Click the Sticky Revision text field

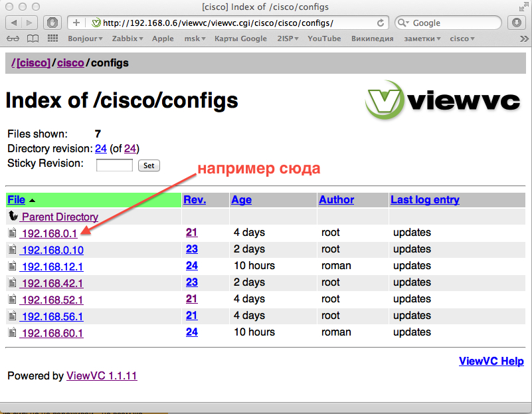[114, 165]
